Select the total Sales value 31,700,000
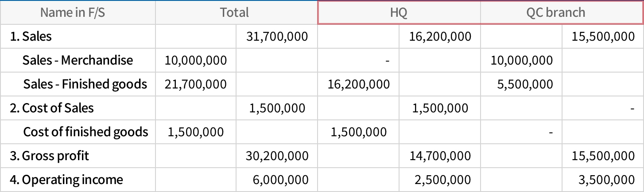The image size is (644, 192). point(278,36)
